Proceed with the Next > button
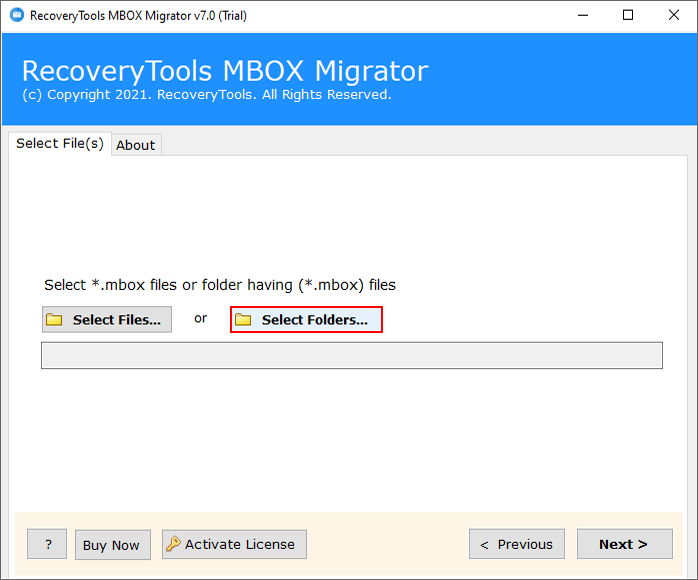698x580 pixels. tap(625, 544)
